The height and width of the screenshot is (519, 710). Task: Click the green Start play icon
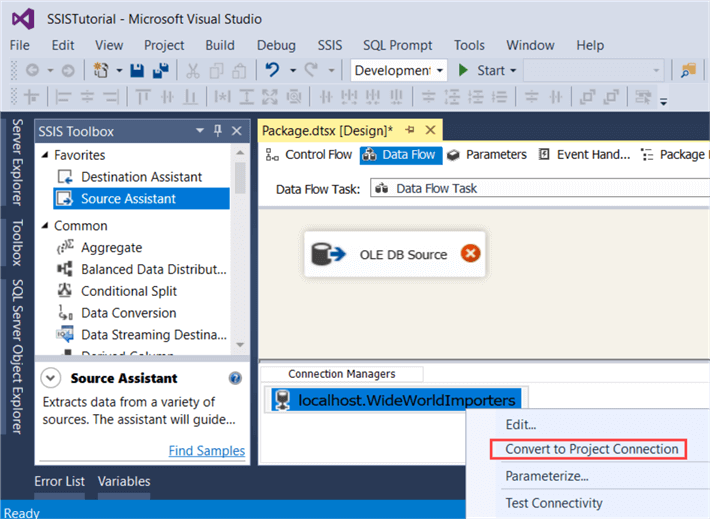pyautogui.click(x=463, y=70)
